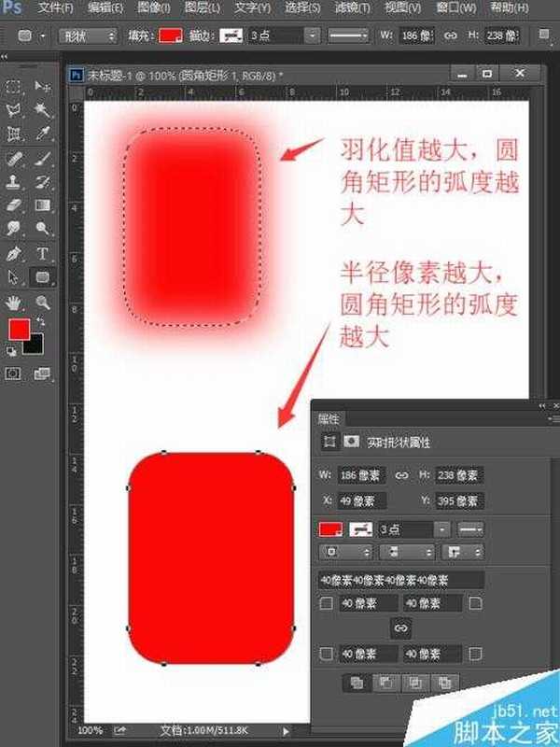Toggle corner radius link in Properties panel
Viewport: 560px width, 747px height.
[x=401, y=628]
